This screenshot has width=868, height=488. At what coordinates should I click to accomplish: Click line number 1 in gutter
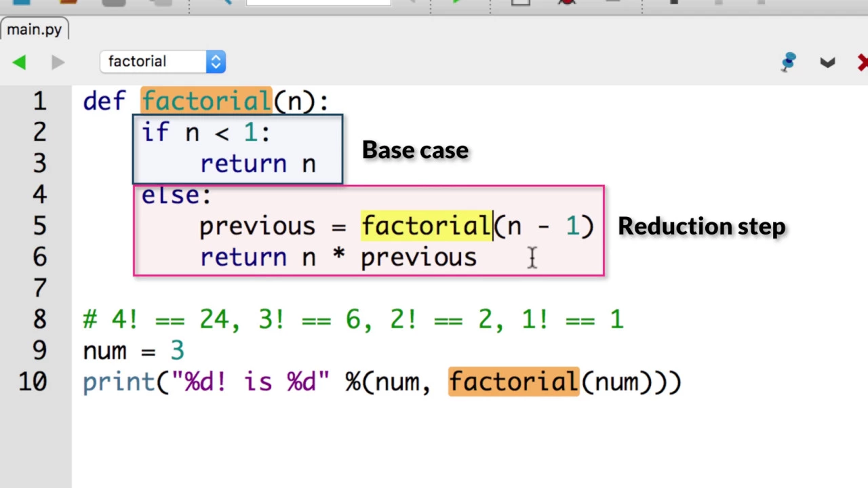(x=39, y=102)
